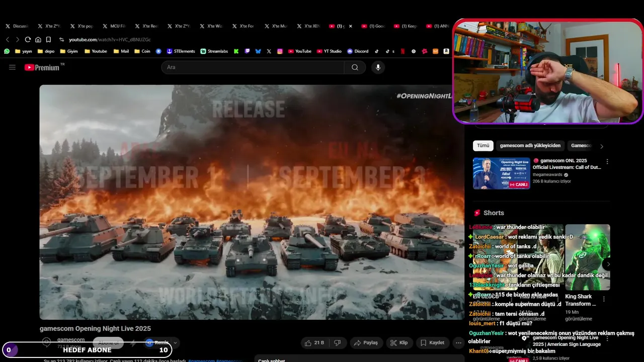Show next Shorts with right arrow
Image resolution: width=644 pixels, height=362 pixels.
coord(608,264)
